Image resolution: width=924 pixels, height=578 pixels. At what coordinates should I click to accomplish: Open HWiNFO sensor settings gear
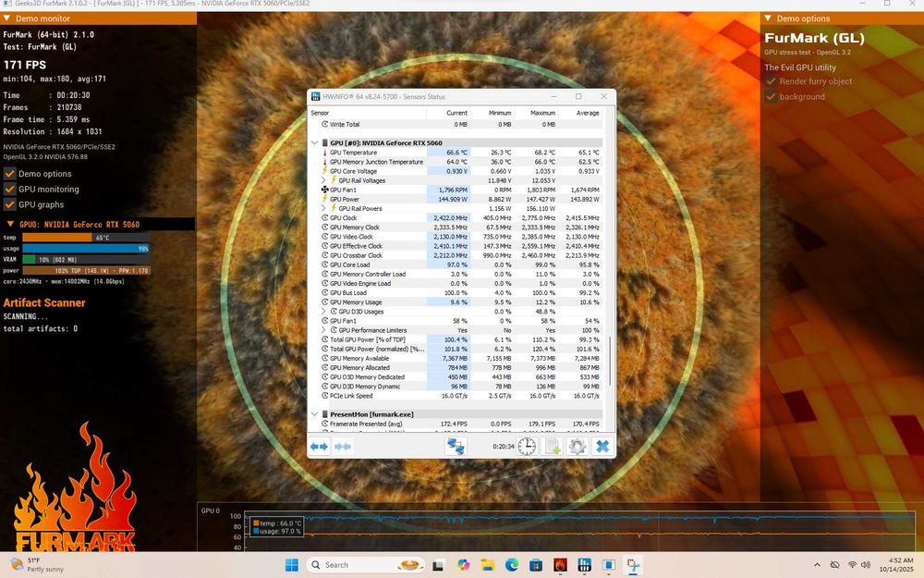pyautogui.click(x=577, y=447)
